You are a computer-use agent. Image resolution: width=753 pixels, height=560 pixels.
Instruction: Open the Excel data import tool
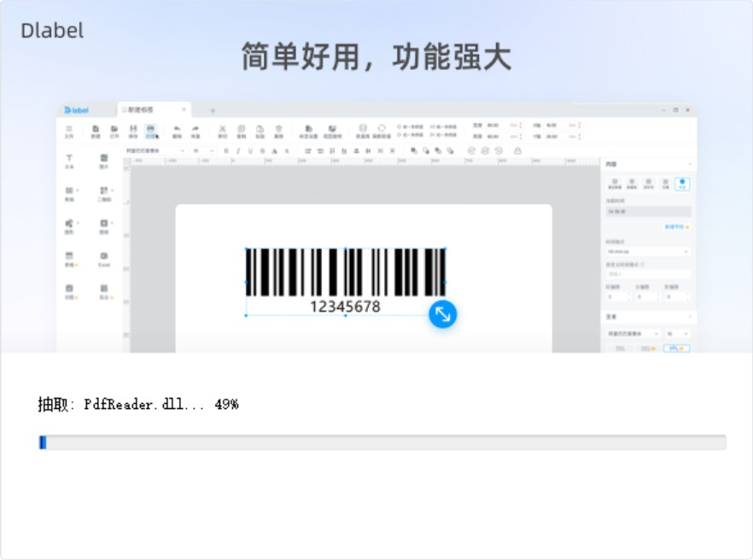[x=104, y=256]
